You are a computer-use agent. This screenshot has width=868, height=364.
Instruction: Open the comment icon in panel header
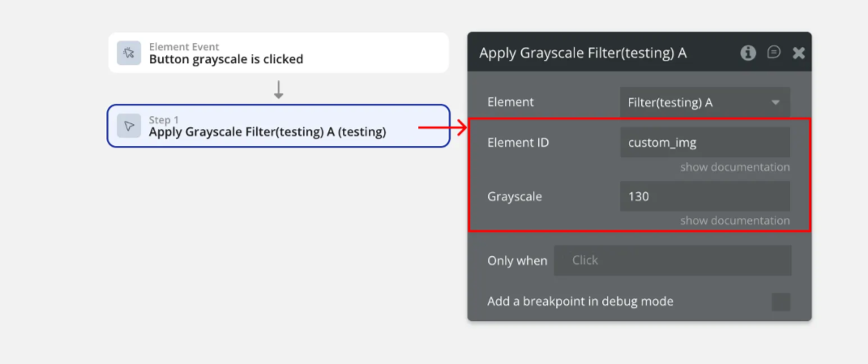coord(774,53)
